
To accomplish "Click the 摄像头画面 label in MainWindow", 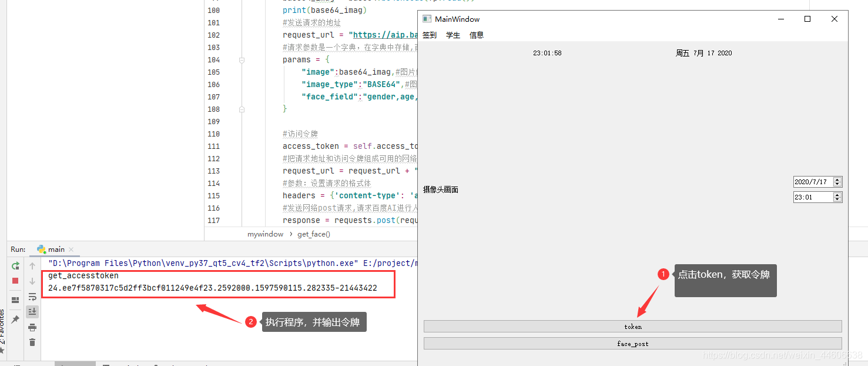I will [x=441, y=190].
